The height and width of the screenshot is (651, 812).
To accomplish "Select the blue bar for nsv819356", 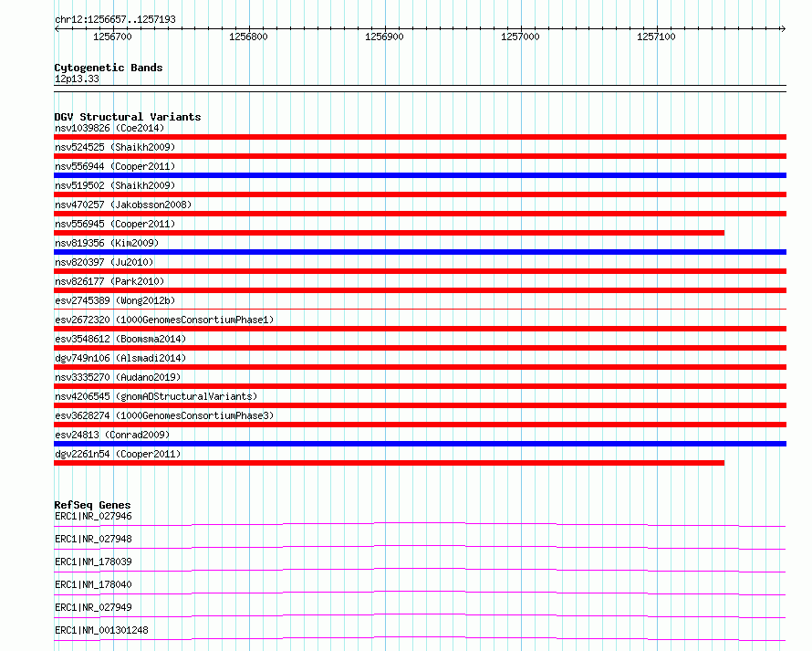I will coord(420,252).
